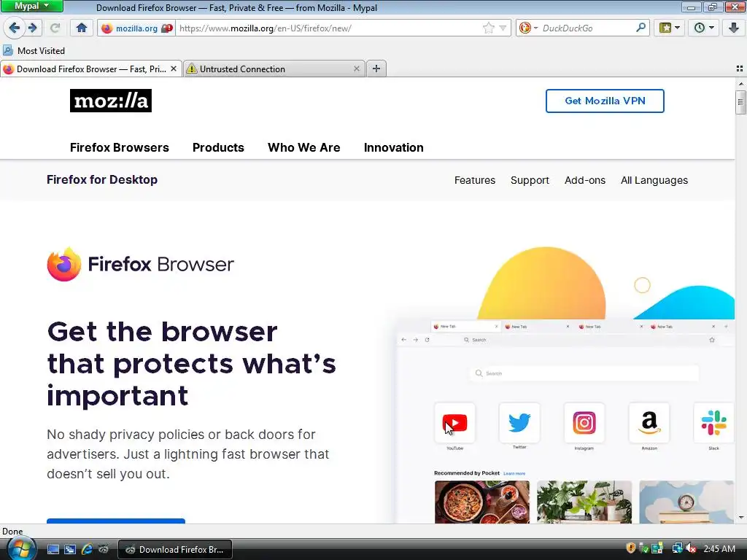Screen dimensions: 747x560
Task: Click the blue download button at bottom
Action: point(116,521)
